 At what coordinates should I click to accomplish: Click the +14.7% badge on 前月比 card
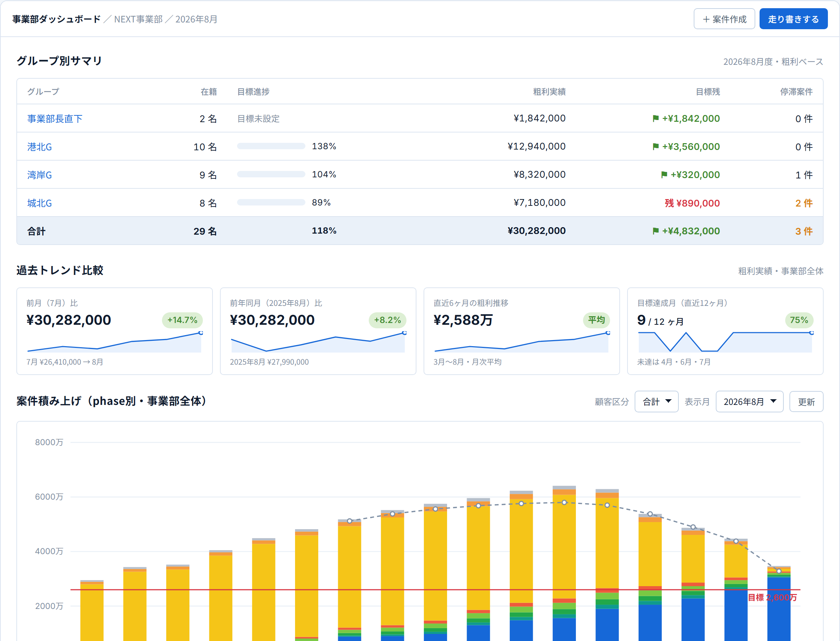tap(182, 320)
